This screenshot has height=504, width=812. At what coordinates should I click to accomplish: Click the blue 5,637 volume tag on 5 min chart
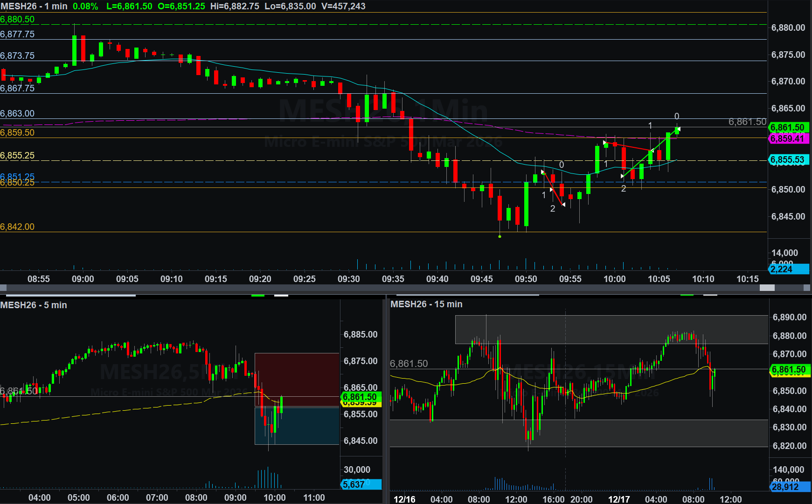(x=361, y=484)
